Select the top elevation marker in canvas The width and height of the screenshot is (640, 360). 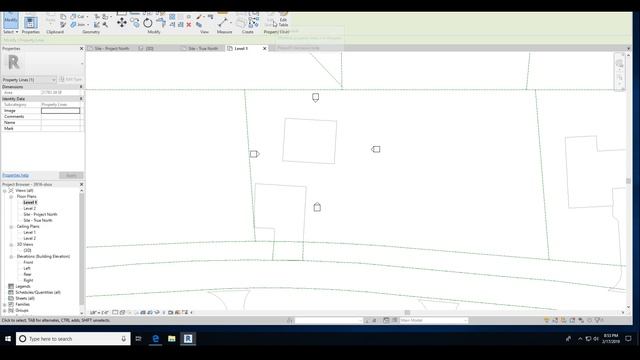pos(316,98)
